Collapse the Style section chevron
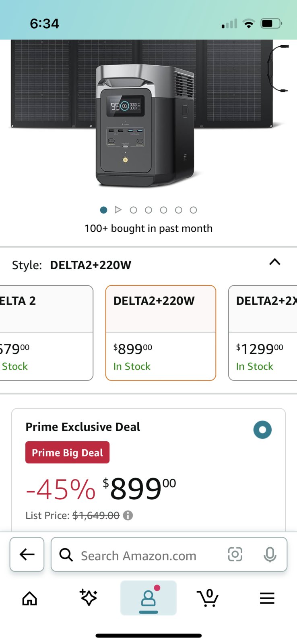 [275, 262]
